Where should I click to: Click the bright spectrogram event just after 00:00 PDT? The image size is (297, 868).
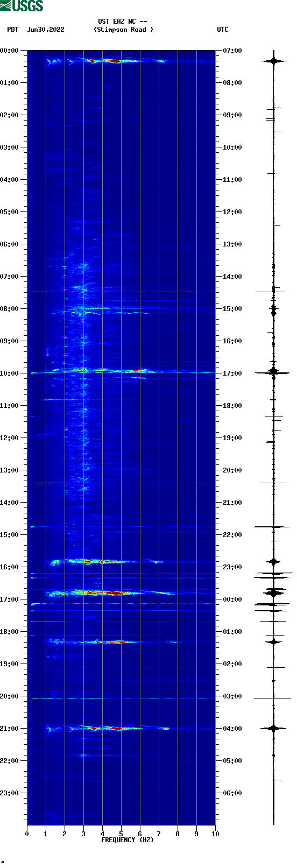(108, 61)
